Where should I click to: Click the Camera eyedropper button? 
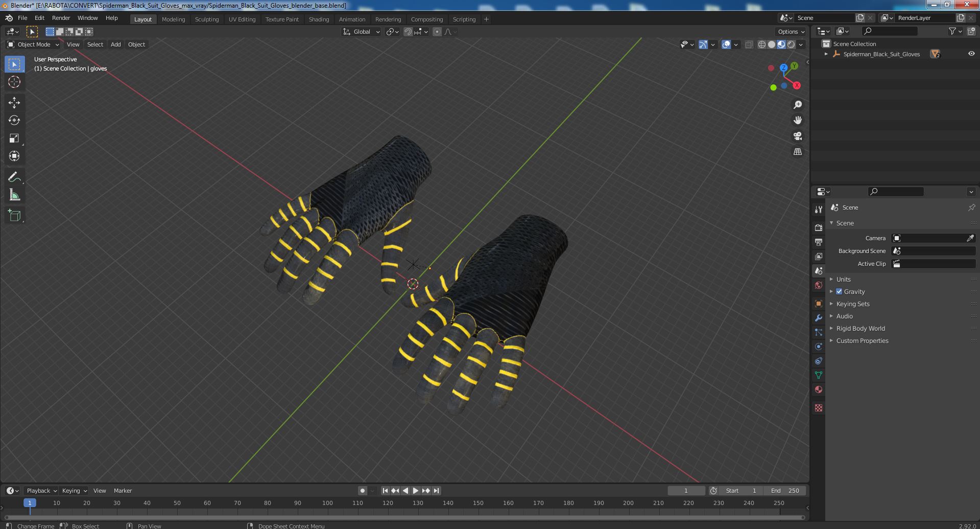970,238
